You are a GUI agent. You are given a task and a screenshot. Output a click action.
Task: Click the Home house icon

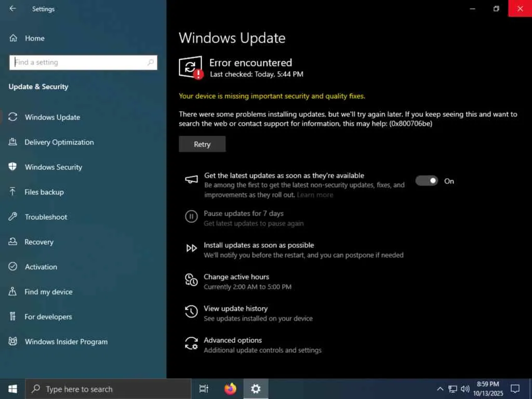[13, 38]
